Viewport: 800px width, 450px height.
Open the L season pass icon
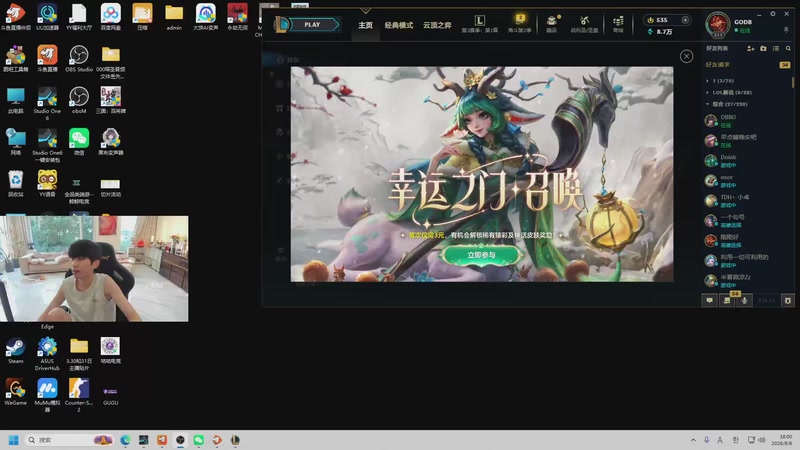coord(480,21)
